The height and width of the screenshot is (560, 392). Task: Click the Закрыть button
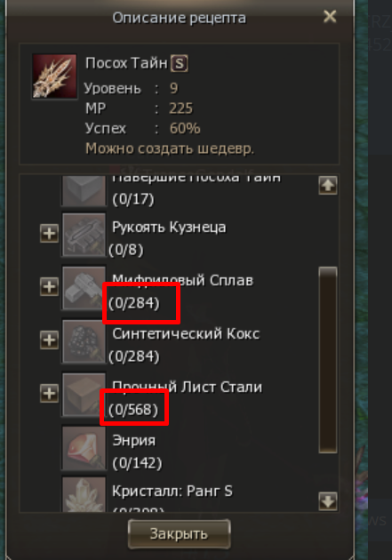[179, 534]
